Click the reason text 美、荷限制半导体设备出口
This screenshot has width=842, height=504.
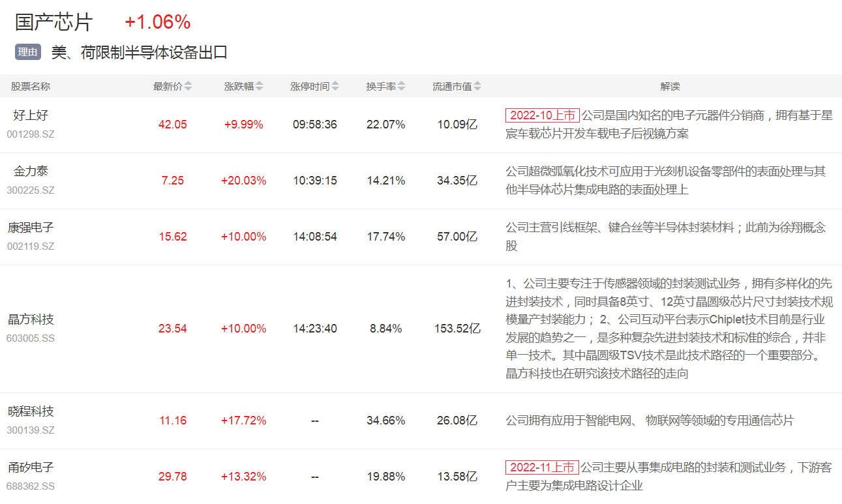[139, 53]
